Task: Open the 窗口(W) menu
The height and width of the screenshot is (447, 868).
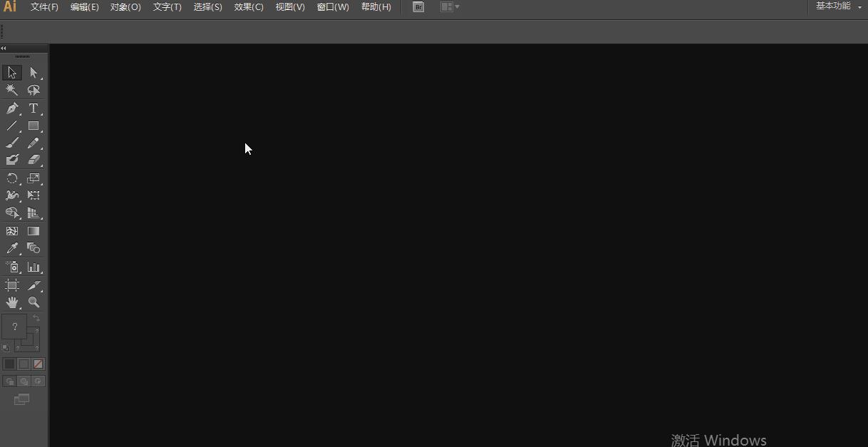Action: click(x=332, y=6)
